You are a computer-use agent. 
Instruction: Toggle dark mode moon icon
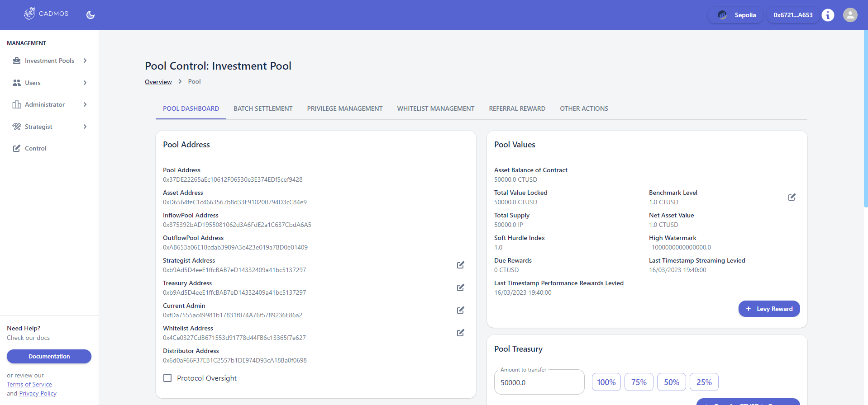click(91, 15)
